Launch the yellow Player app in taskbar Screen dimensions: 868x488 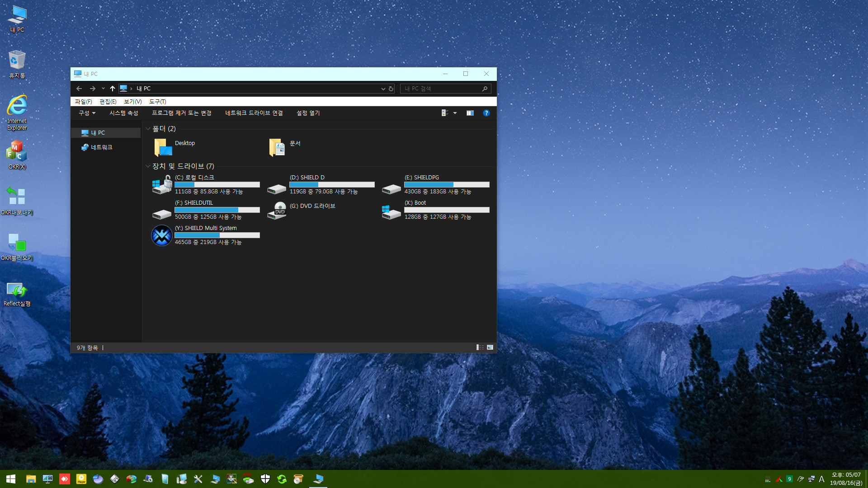pos(81,479)
